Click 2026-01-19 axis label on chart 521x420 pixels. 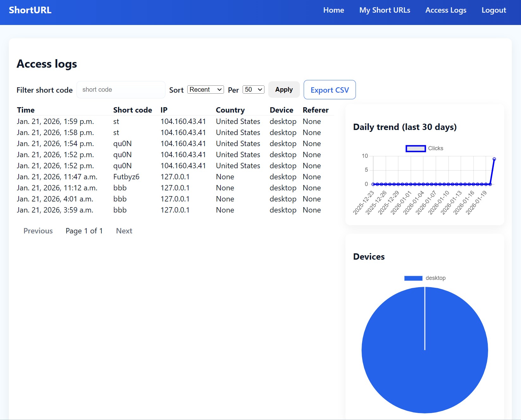pyautogui.click(x=476, y=203)
